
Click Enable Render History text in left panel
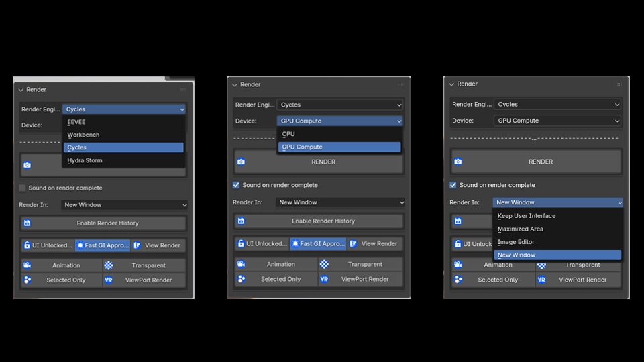[107, 223]
